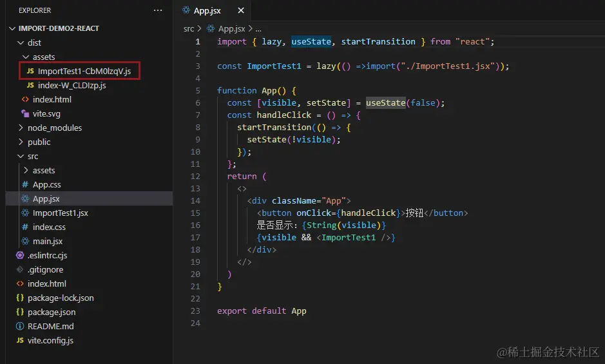Click onClick={handleClick} on the button line

[349, 213]
